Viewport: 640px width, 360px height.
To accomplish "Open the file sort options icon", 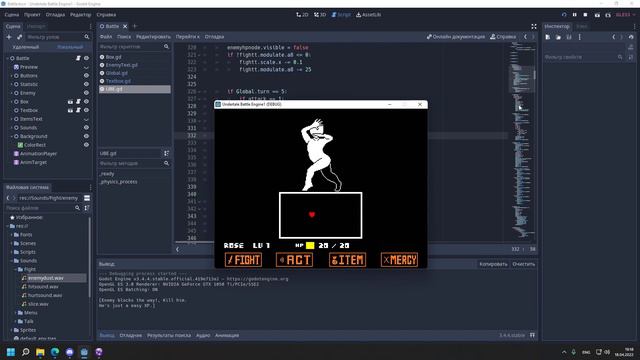I will 87,208.
